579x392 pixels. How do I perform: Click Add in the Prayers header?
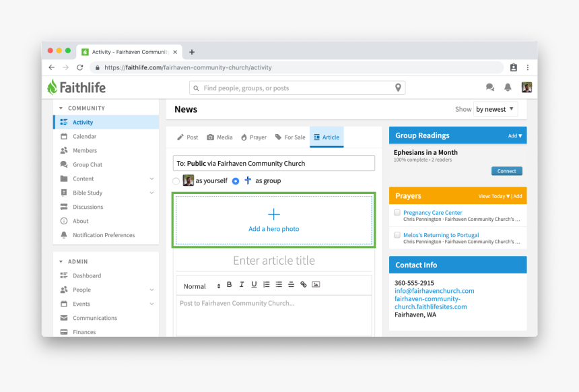point(518,196)
